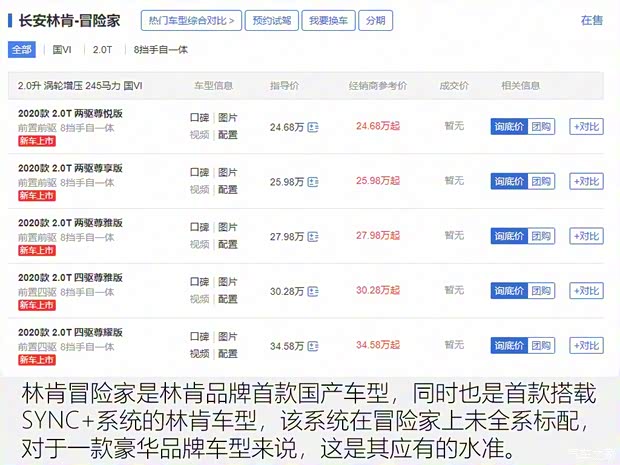The image size is (620, 465).
Task: Click dealer price info icon after 34.58万起
Action: [x=395, y=346]
